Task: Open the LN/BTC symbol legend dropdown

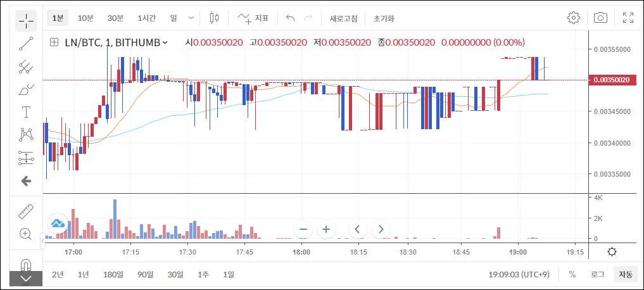Action: pos(165,42)
